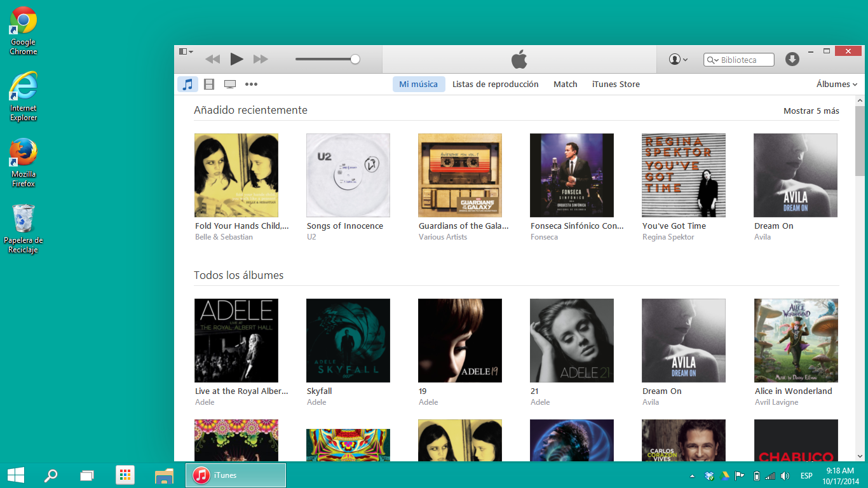
Task: Select the Mi música tab
Action: click(419, 84)
